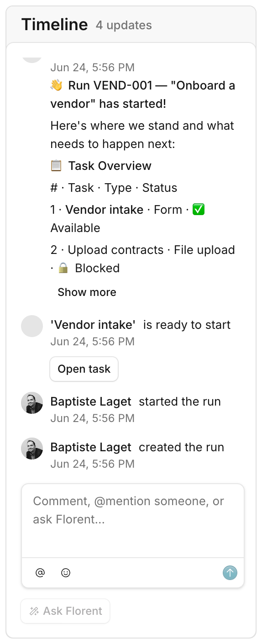Viewport: 262px width, 644px height.
Task: Open the emoji picker smiley icon
Action: pyautogui.click(x=66, y=573)
